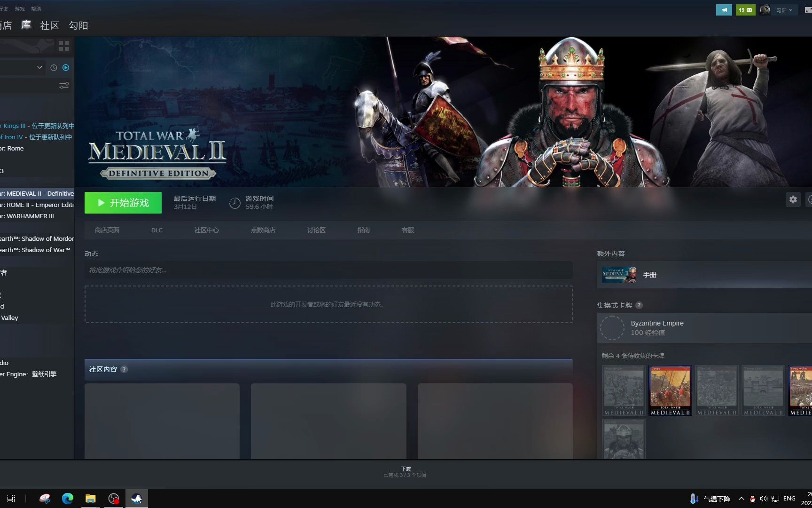This screenshot has width=812, height=508.
Task: Click the profile avatar picture
Action: (765, 10)
